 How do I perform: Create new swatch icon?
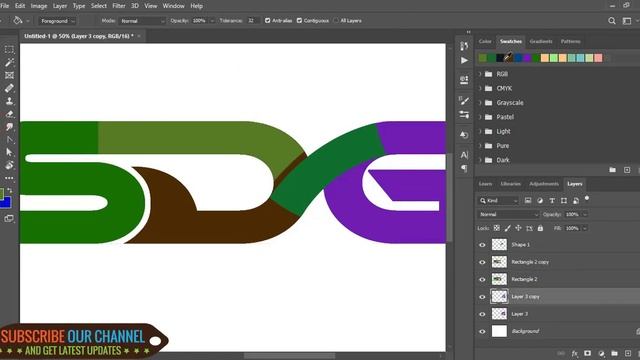(627, 170)
